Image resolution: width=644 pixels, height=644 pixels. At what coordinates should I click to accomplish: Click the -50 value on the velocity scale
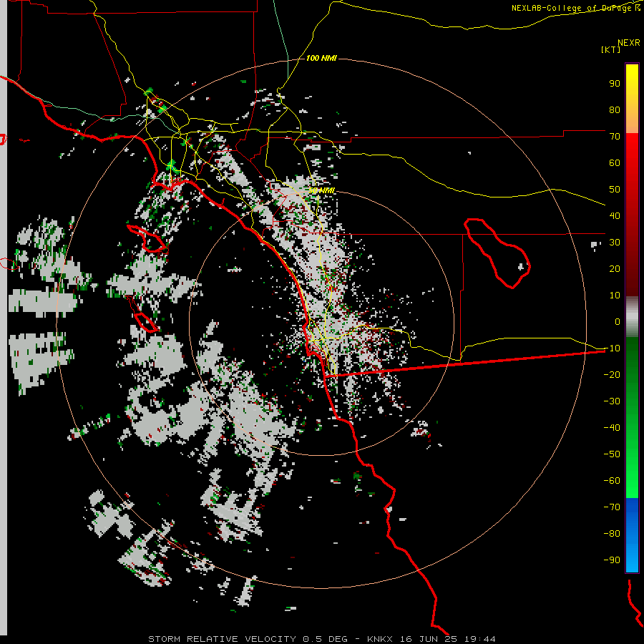(612, 454)
